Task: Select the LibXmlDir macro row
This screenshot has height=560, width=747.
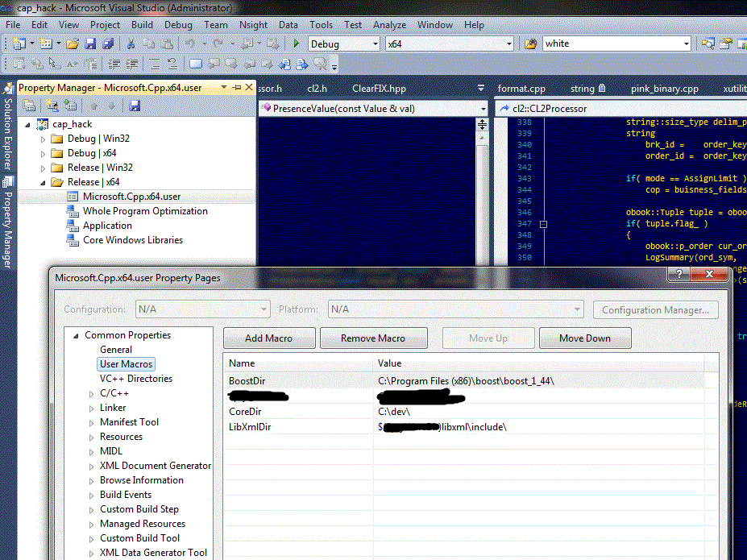Action: click(464, 427)
